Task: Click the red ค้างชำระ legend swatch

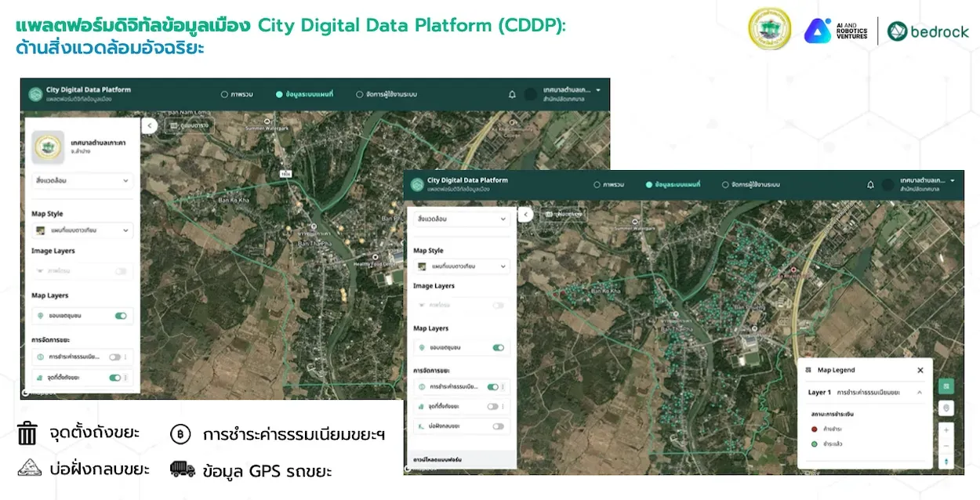Action: 815,429
